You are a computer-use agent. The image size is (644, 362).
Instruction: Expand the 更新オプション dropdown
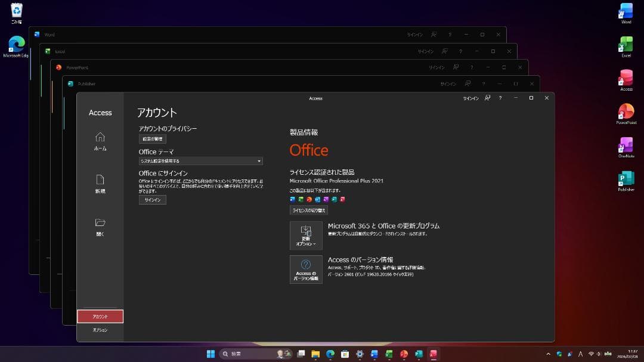(x=305, y=235)
